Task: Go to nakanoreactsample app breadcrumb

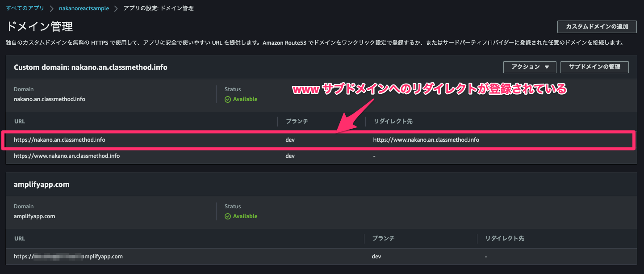Action: tap(84, 8)
